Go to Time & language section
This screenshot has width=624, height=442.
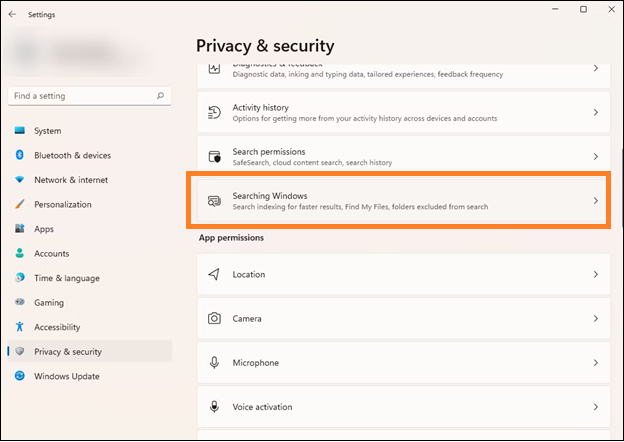coord(67,278)
